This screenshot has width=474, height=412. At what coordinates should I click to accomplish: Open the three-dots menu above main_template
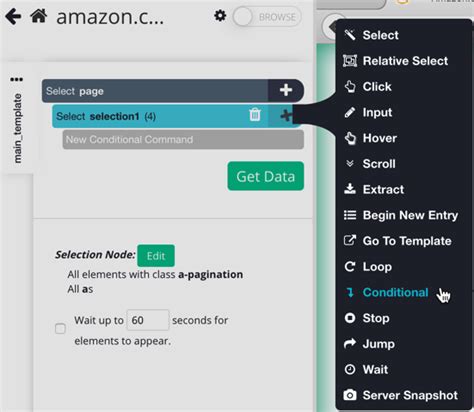point(16,79)
